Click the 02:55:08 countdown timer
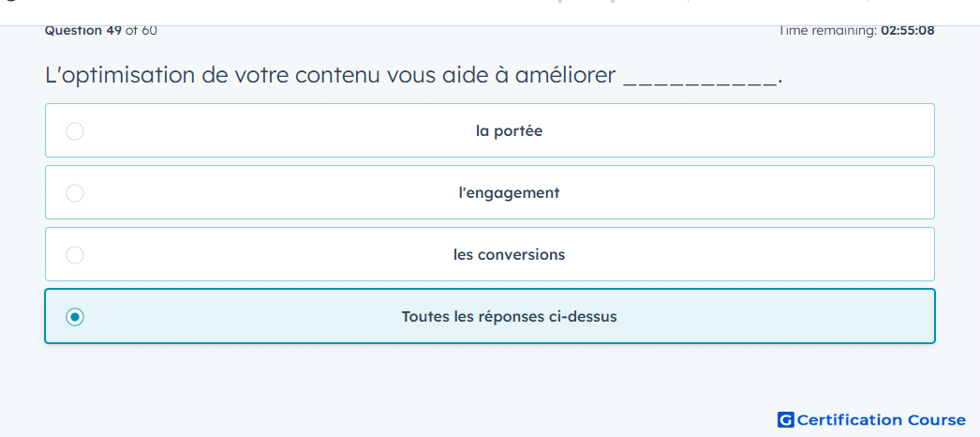This screenshot has height=437, width=980. click(908, 30)
